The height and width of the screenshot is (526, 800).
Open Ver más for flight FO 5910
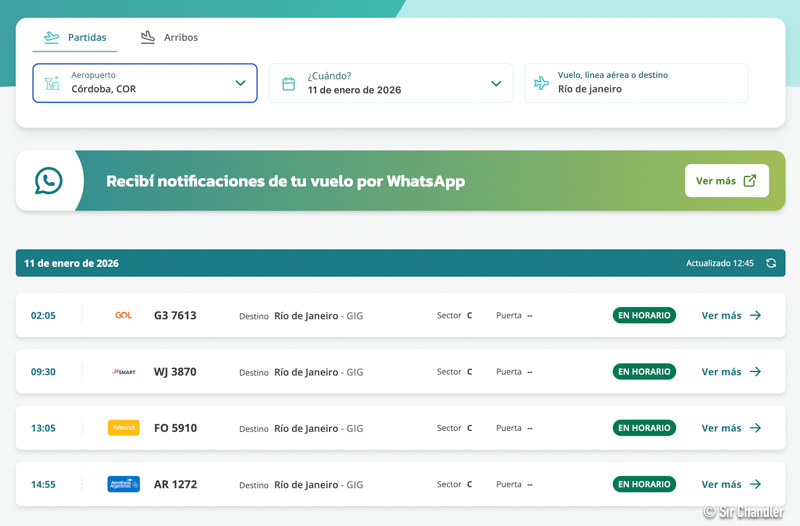pyautogui.click(x=731, y=428)
